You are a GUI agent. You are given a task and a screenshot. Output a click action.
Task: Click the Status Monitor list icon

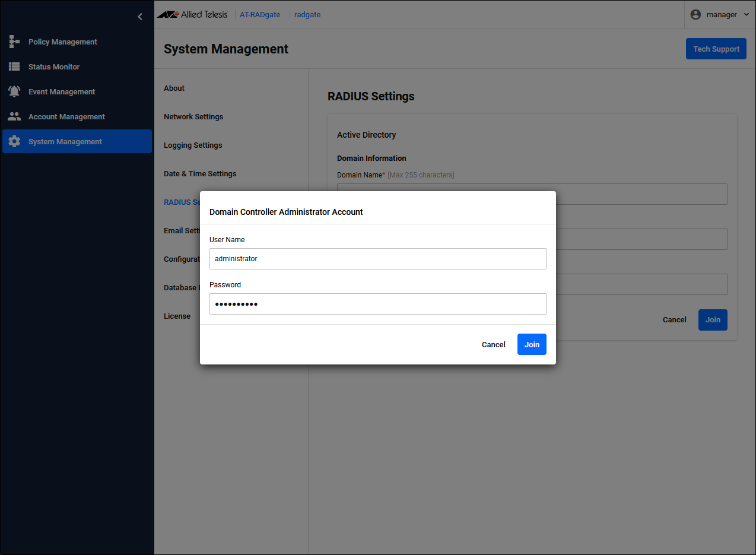pyautogui.click(x=14, y=67)
